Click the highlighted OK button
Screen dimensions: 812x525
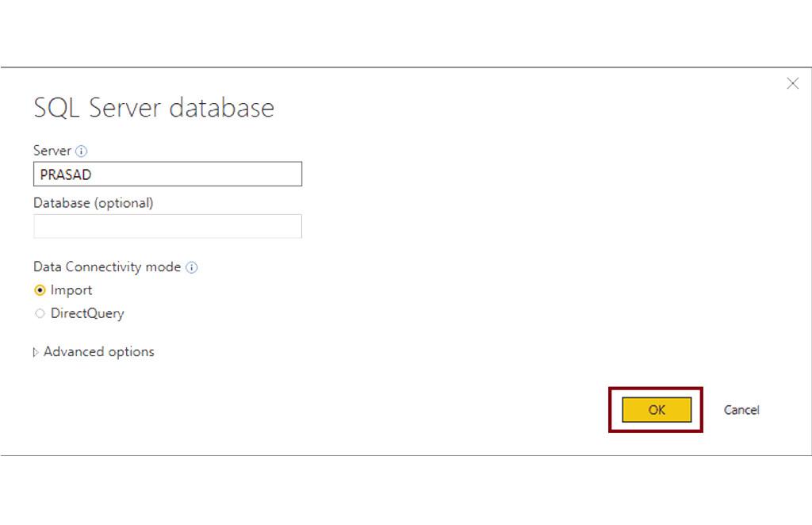click(656, 410)
